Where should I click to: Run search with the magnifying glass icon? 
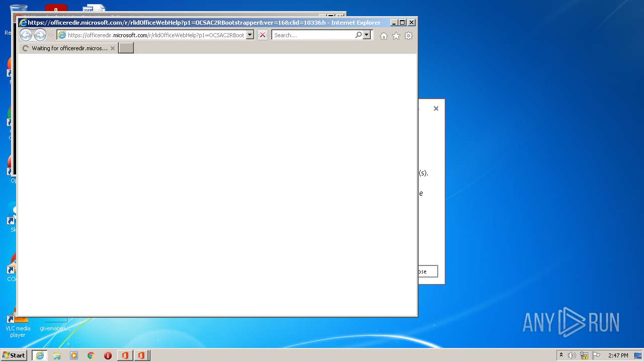pyautogui.click(x=358, y=35)
